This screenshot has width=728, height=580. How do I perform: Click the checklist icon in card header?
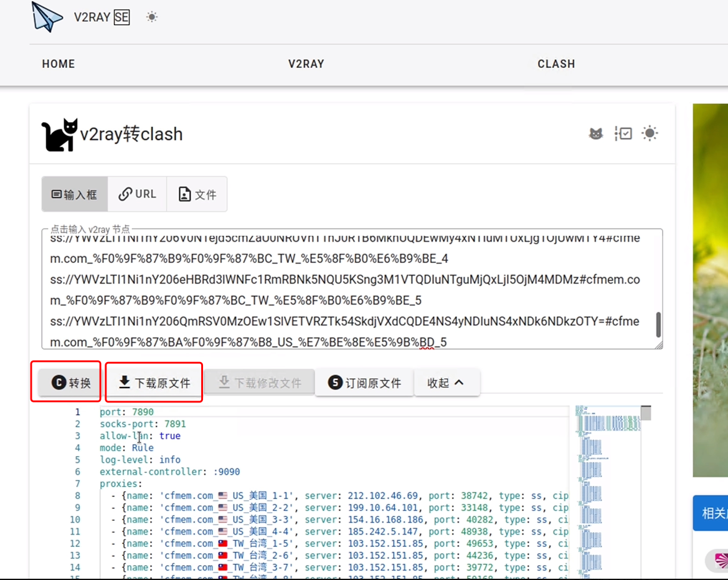(623, 134)
